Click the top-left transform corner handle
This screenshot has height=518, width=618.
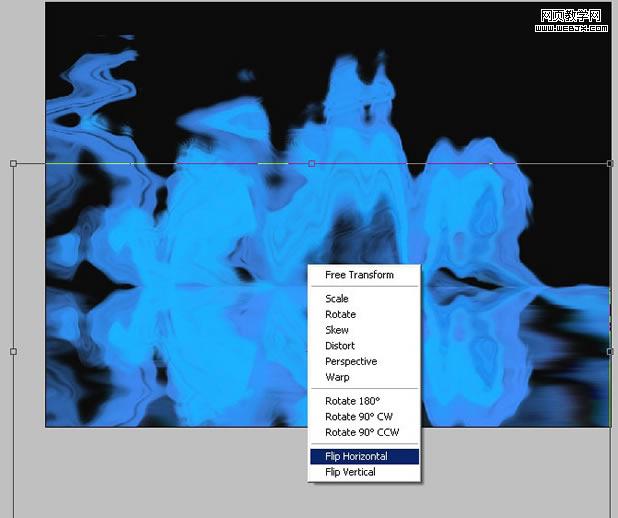[13, 163]
